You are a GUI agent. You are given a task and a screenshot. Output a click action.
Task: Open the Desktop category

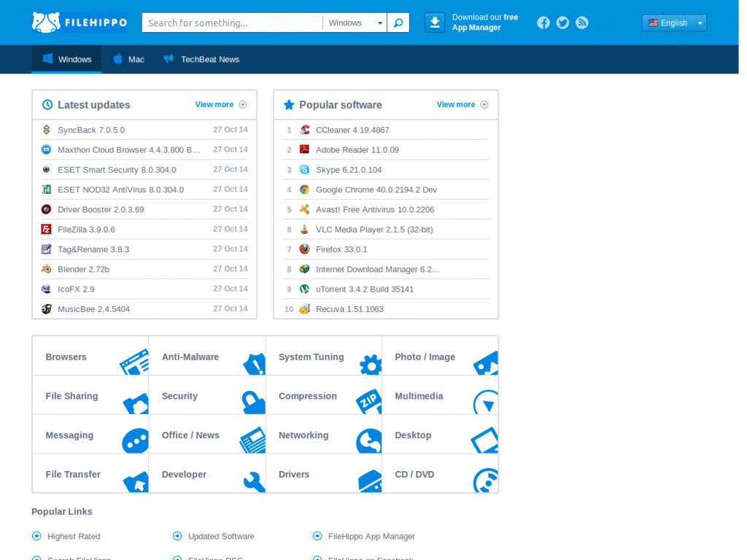click(x=440, y=435)
